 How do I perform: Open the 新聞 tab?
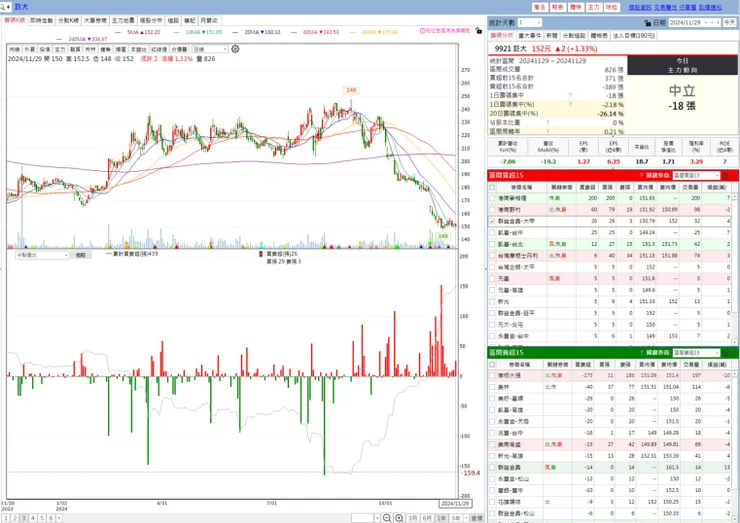pyautogui.click(x=552, y=35)
